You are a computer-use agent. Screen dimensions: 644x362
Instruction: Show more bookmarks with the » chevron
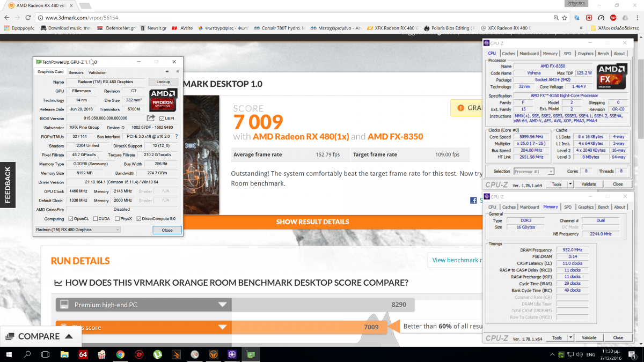tap(582, 28)
